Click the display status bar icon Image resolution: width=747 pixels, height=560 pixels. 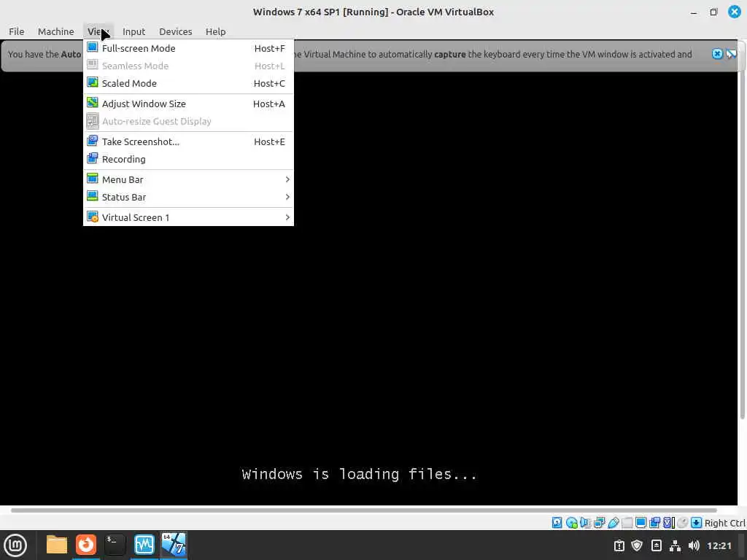[x=640, y=523]
